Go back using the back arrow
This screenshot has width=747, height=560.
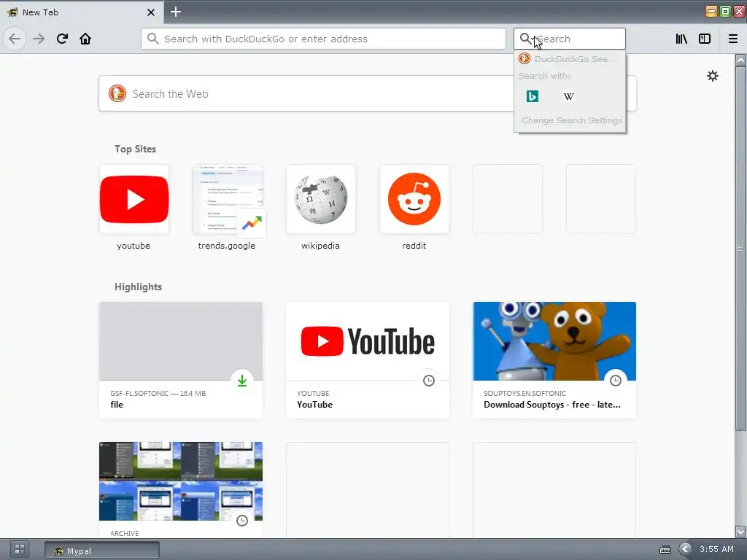tap(15, 39)
